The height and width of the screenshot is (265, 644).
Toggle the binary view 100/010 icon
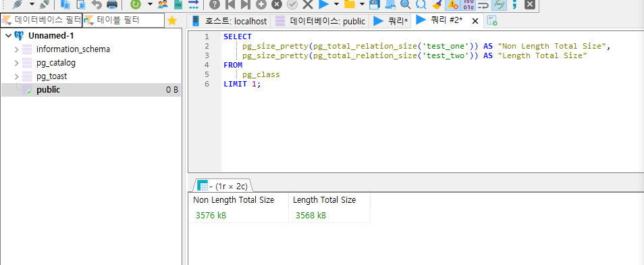point(468,5)
